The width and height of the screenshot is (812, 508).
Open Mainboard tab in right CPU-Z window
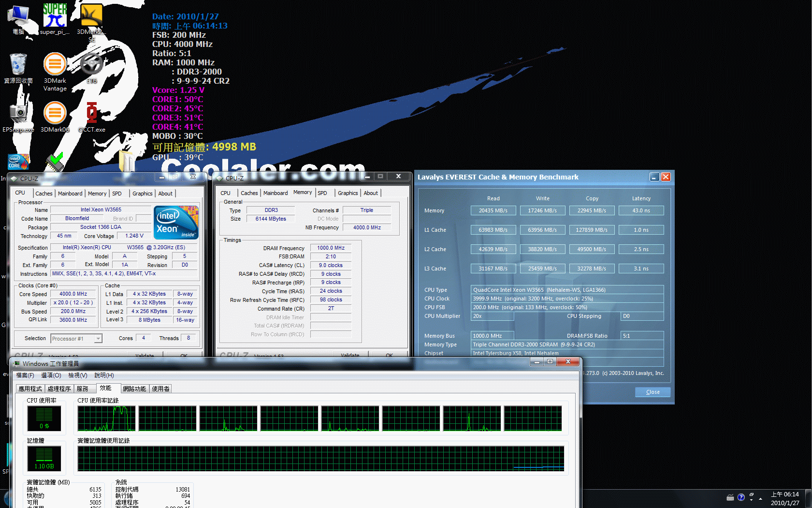(275, 193)
